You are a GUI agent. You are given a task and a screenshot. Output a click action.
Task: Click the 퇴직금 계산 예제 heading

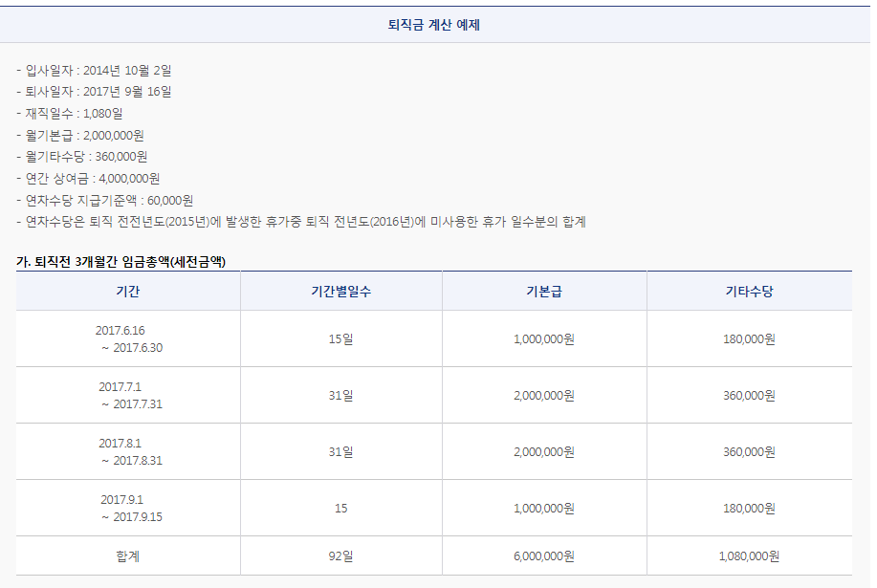click(434, 25)
